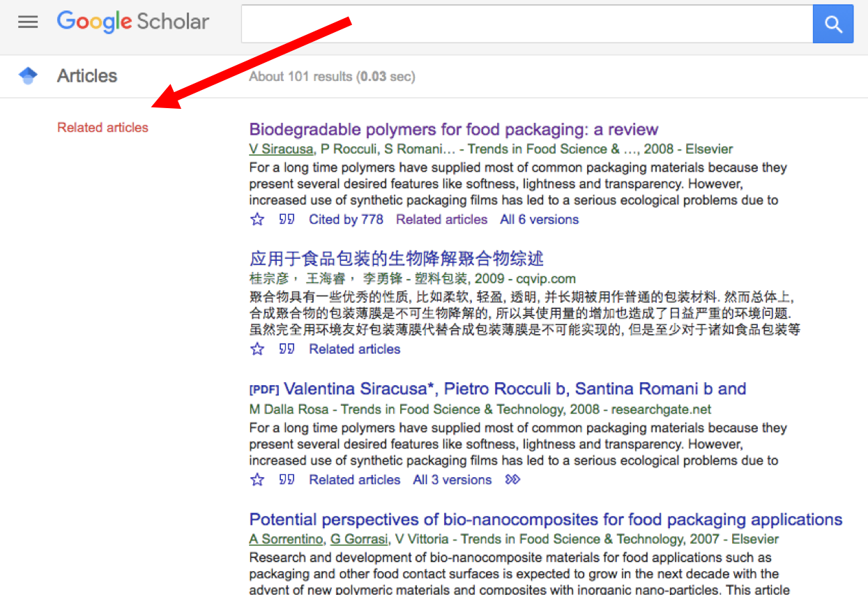The width and height of the screenshot is (868, 595).
Task: Expand more options with double-arrow icon
Action: pyautogui.click(x=512, y=480)
